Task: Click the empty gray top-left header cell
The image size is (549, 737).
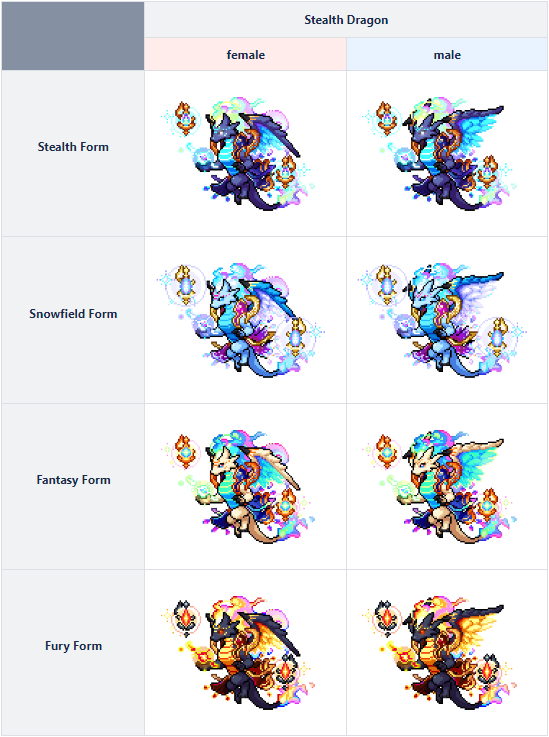Action: point(73,36)
